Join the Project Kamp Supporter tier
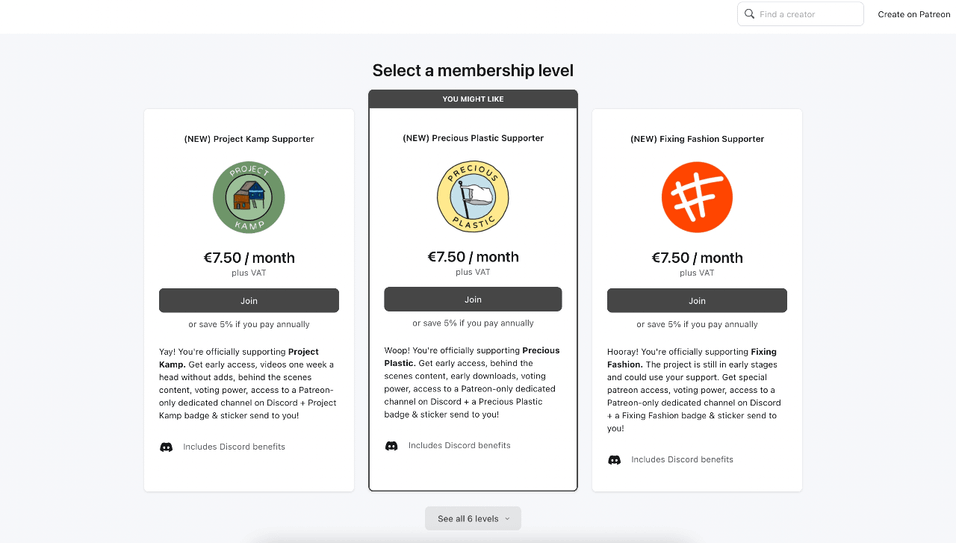Image resolution: width=956 pixels, height=543 pixels. 249,301
